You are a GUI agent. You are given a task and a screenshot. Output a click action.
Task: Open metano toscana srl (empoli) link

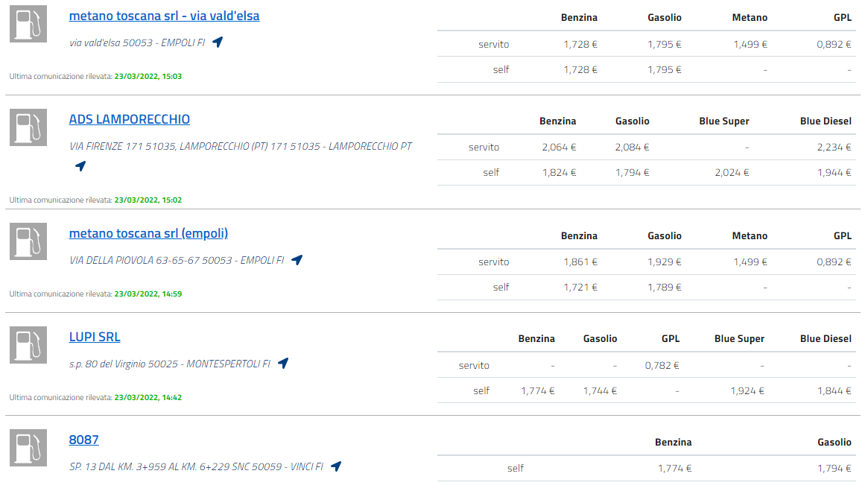click(x=148, y=233)
